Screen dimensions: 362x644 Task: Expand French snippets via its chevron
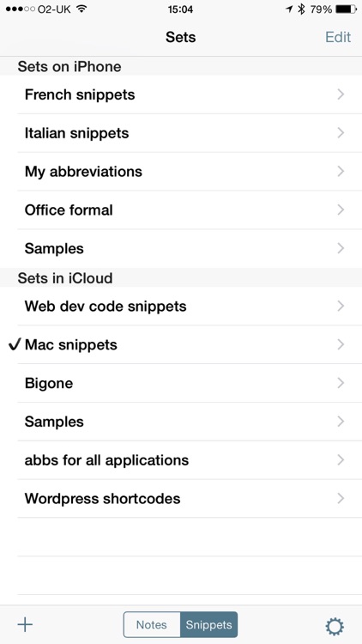[341, 94]
